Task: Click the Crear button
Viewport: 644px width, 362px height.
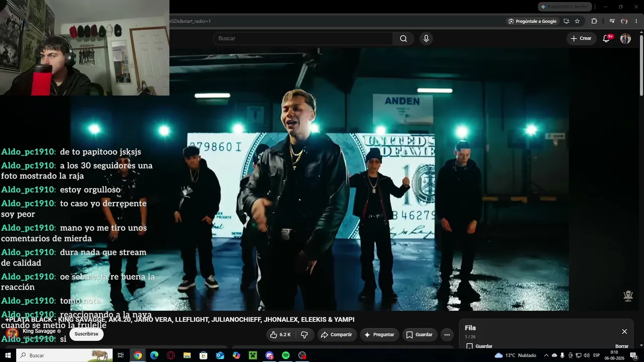Action: coord(581,39)
